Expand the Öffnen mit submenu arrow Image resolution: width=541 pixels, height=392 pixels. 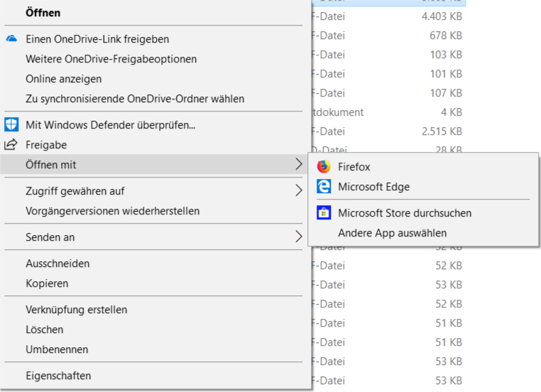tap(299, 164)
